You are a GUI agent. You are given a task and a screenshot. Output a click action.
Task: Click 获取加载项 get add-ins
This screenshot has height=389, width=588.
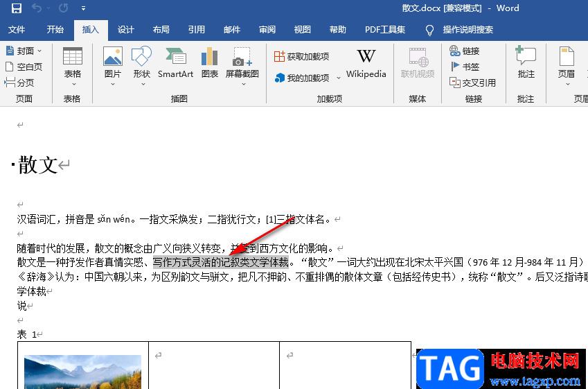pyautogui.click(x=301, y=56)
